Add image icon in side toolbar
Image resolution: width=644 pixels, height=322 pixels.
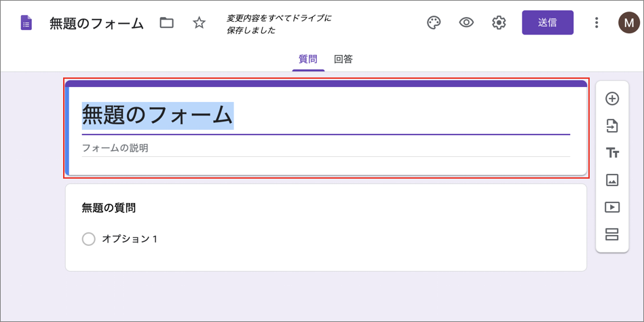click(x=612, y=180)
